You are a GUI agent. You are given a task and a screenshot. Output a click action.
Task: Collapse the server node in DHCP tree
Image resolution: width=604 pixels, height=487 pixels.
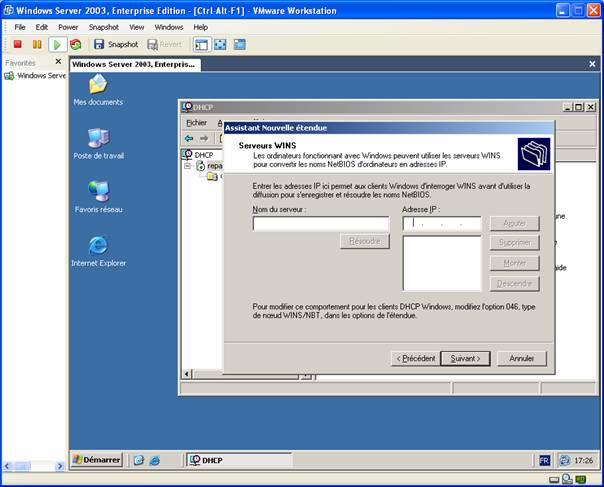187,166
